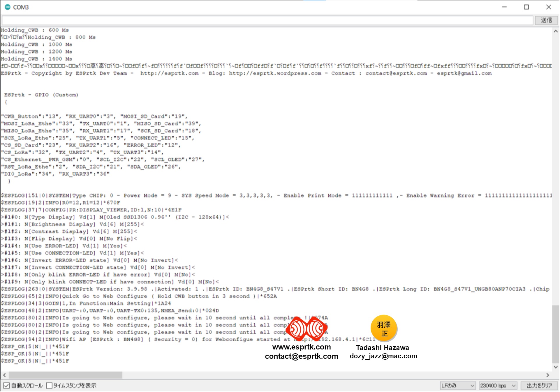Disable the 自動スクロール autoscroll checkbox

pos(6,386)
